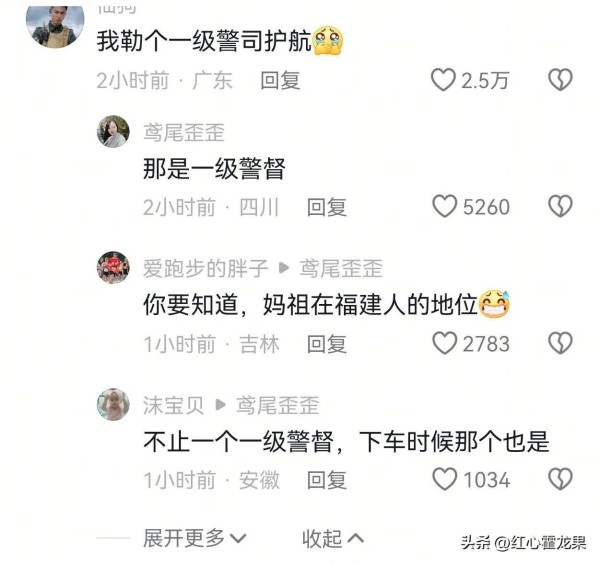Open 爱跑步的胖子's avatar
The image size is (600, 564).
coord(113,267)
